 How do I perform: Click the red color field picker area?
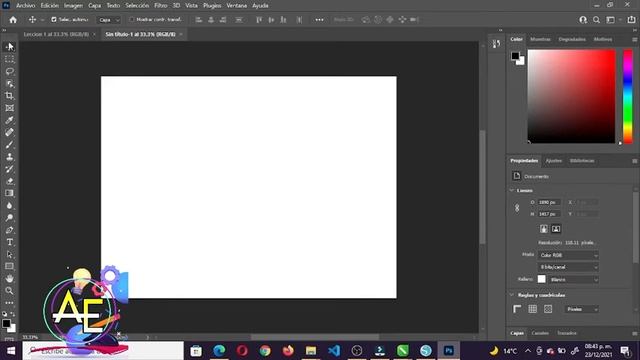tap(571, 96)
